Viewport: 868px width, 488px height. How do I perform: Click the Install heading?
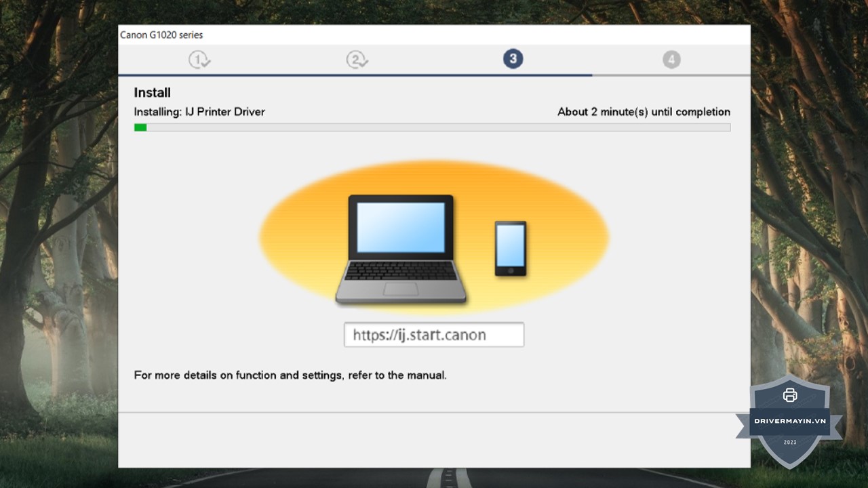152,93
